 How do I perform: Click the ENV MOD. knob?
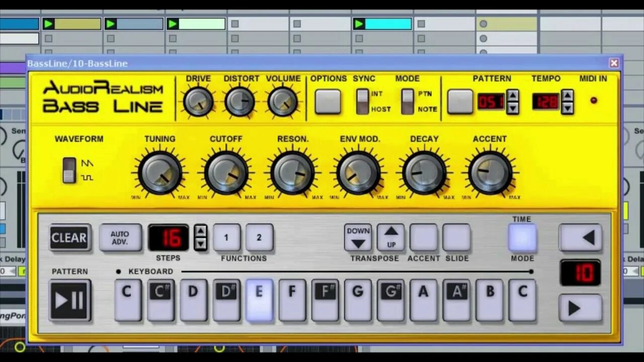(x=358, y=172)
